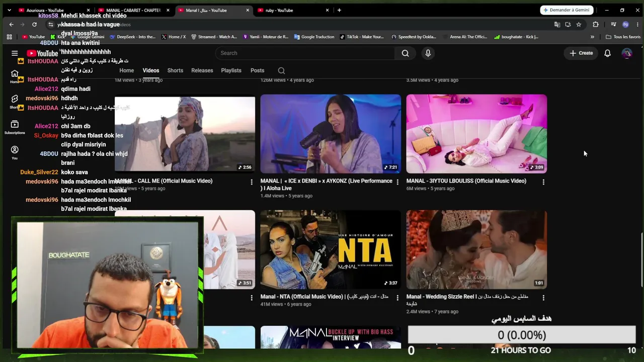
Task: Open the Speedtest by Ookla bookmark
Action: [x=414, y=37]
